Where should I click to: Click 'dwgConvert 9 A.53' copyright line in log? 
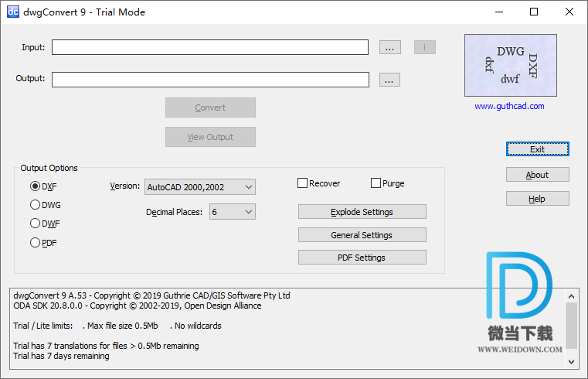[x=151, y=295]
